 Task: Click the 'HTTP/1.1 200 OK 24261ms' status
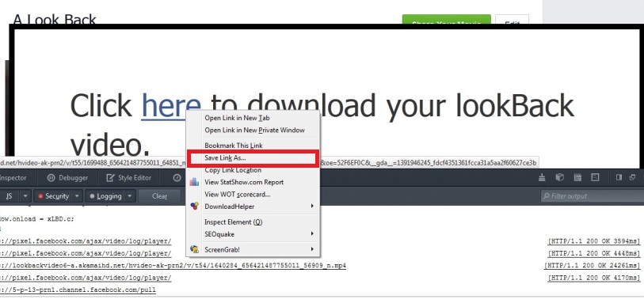click(x=593, y=266)
